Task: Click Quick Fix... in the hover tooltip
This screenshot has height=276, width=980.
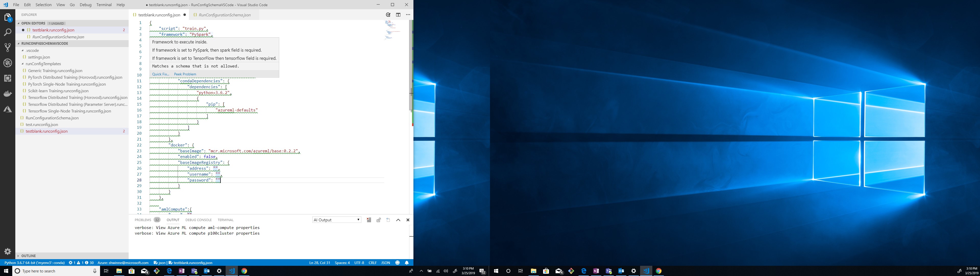Action: click(x=161, y=74)
